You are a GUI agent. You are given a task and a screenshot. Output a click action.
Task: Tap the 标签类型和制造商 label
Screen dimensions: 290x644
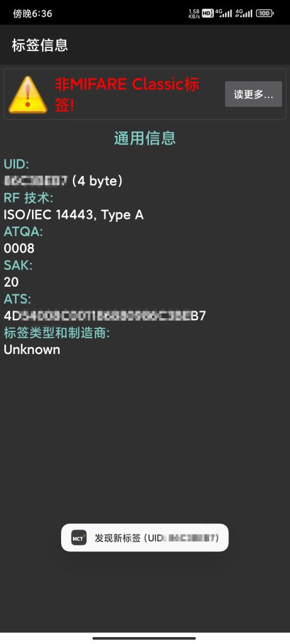(x=57, y=333)
